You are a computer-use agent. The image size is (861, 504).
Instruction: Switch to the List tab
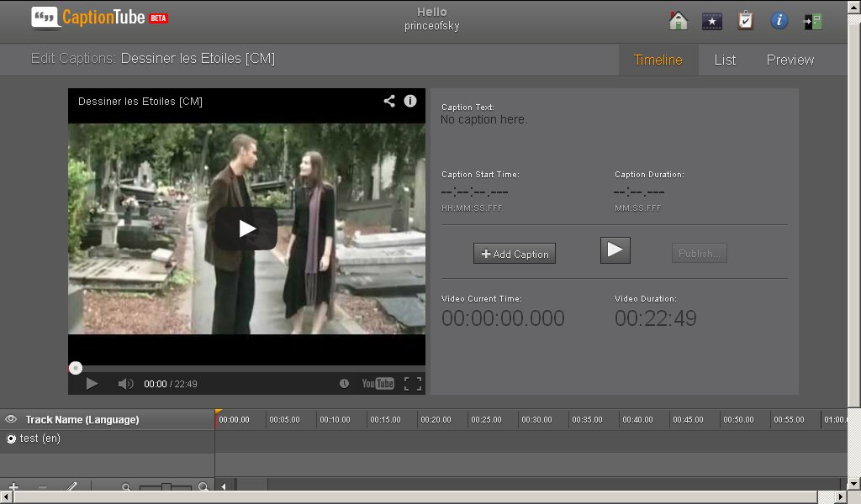[725, 60]
